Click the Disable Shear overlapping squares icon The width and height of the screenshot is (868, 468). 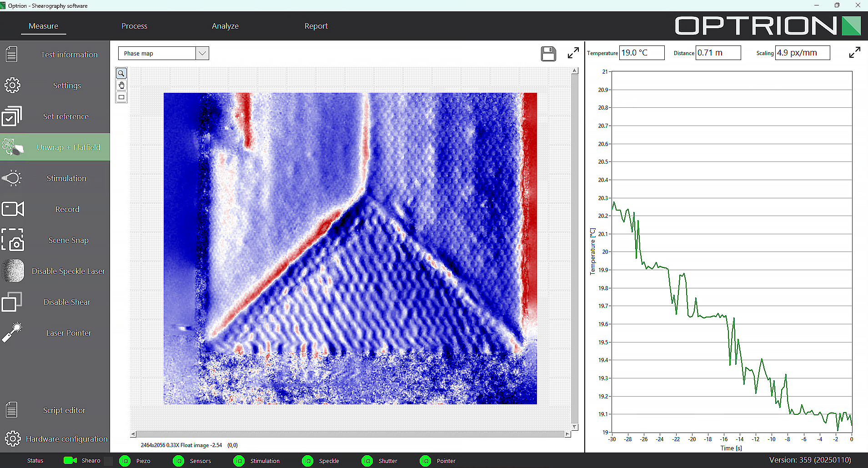click(x=12, y=302)
